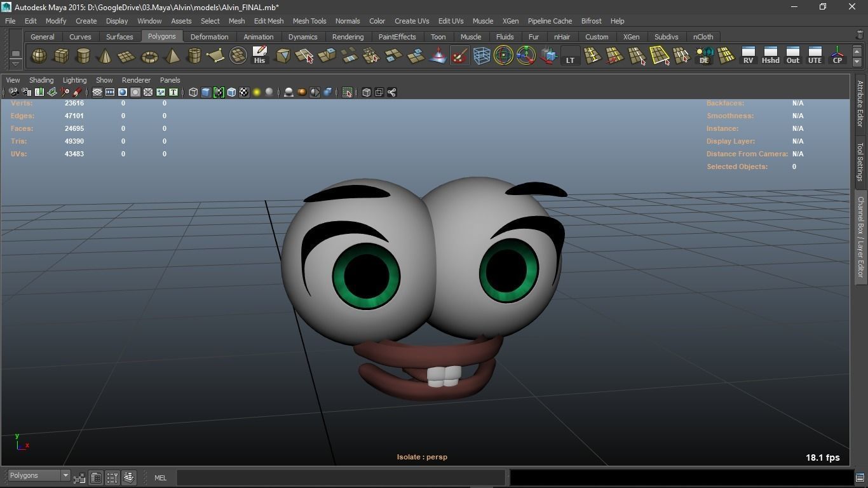Create a polygon cone from the shelf
Viewport: 868px width, 488px height.
coord(105,56)
